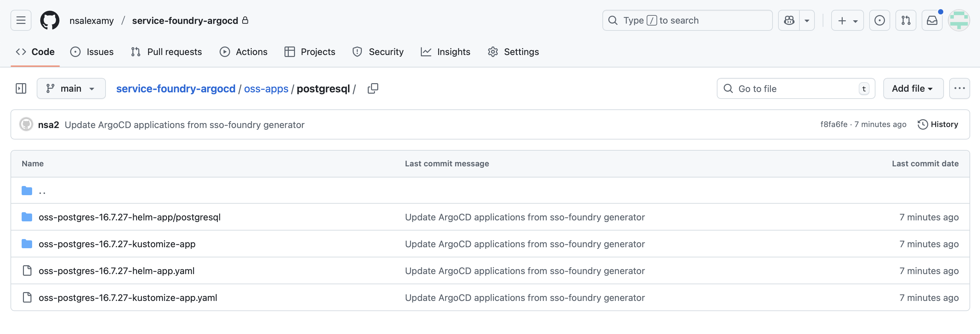Open commit message in helm-app.yaml row
The width and height of the screenshot is (980, 334).
(525, 271)
